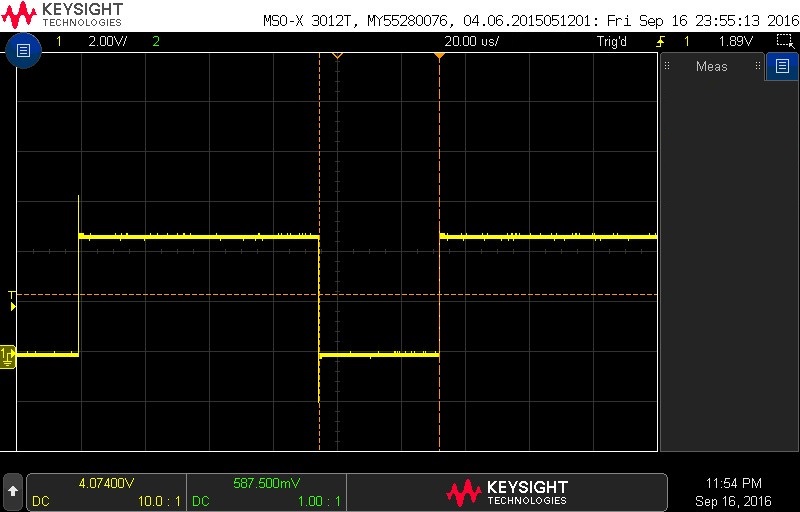Open the 20.00 us/ timebase setting

click(471, 41)
